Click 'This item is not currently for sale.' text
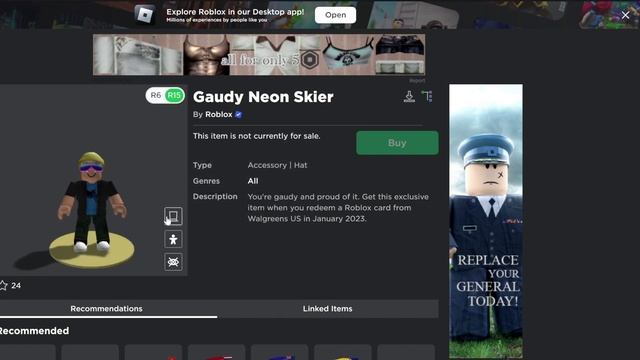The height and width of the screenshot is (360, 640). (x=256, y=136)
